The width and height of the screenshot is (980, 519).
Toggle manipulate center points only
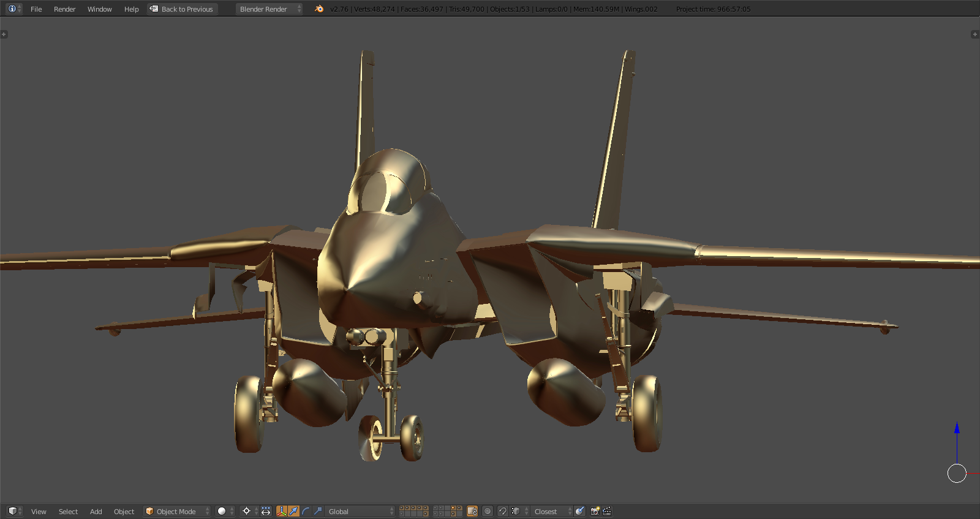pyautogui.click(x=266, y=511)
